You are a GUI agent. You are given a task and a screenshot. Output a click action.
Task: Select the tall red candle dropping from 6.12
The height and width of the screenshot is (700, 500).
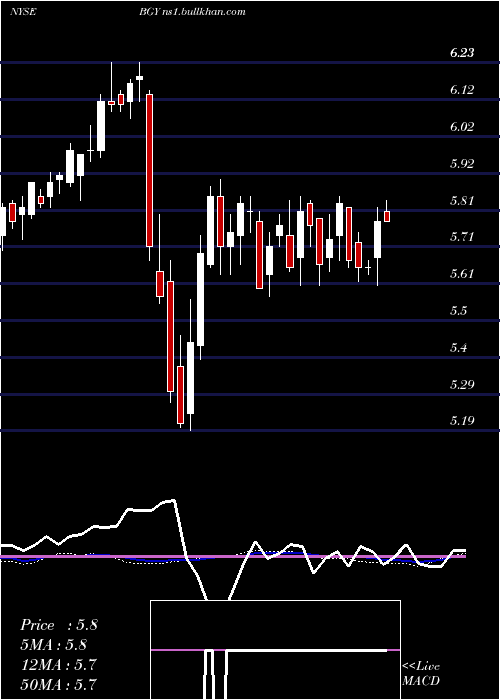(x=150, y=171)
